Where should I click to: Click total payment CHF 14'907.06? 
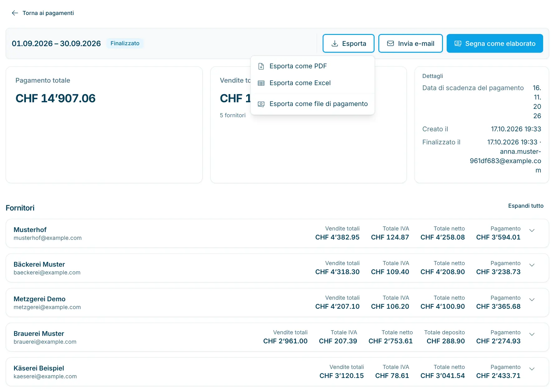click(x=56, y=99)
